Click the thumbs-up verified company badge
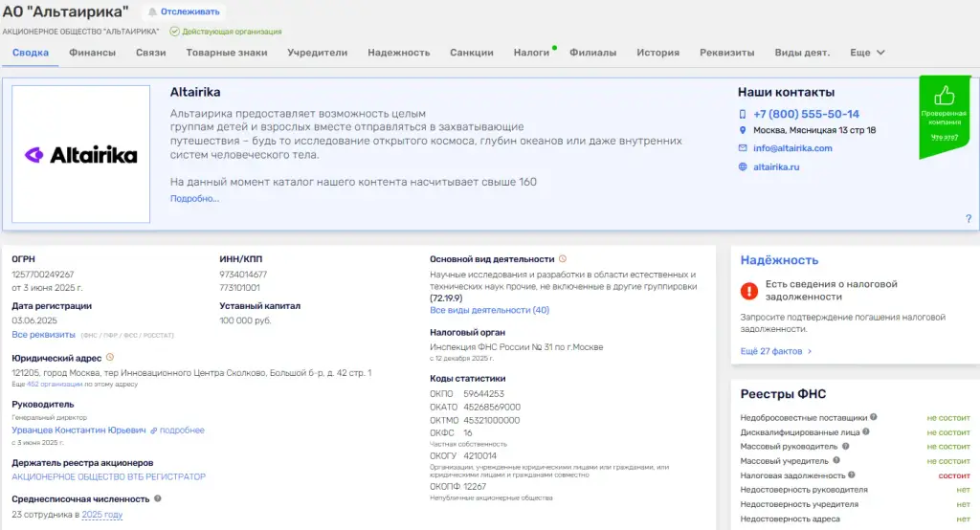 [x=944, y=117]
